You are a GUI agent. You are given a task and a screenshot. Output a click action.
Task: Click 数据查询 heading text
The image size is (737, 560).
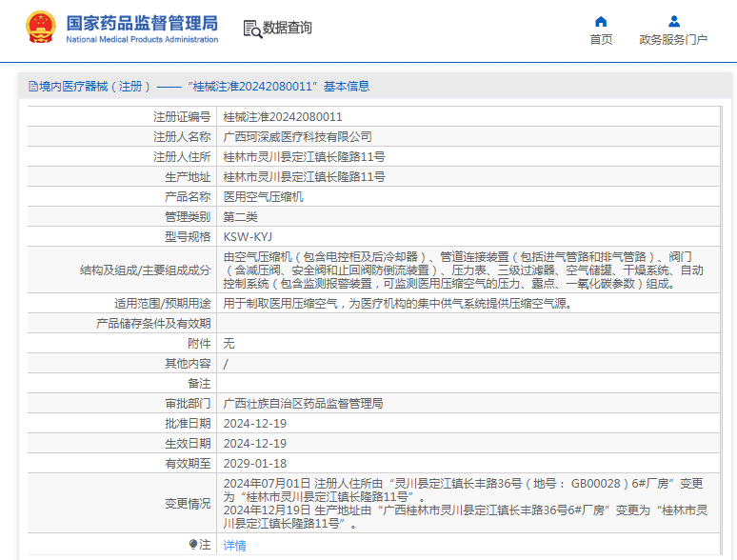[x=288, y=28]
